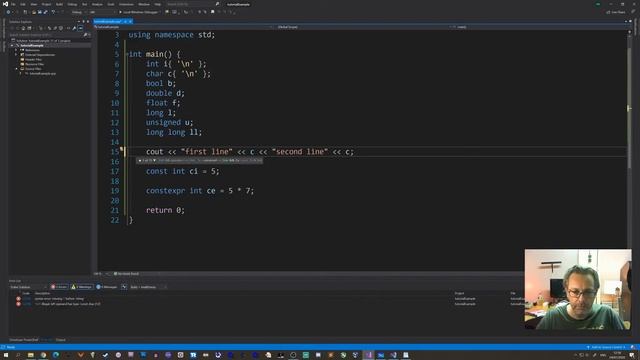
Task: Click the send feedback icon next to Live Share
Action: pyautogui.click(x=633, y=12)
